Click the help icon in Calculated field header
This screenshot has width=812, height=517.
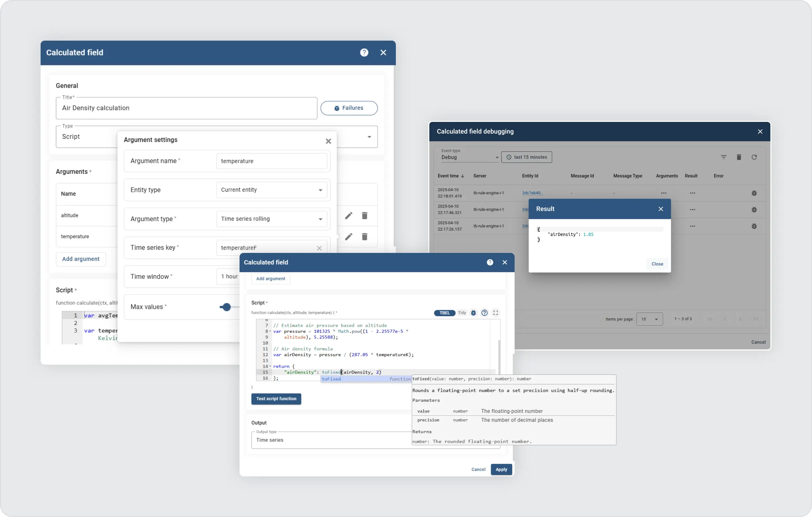pos(364,52)
